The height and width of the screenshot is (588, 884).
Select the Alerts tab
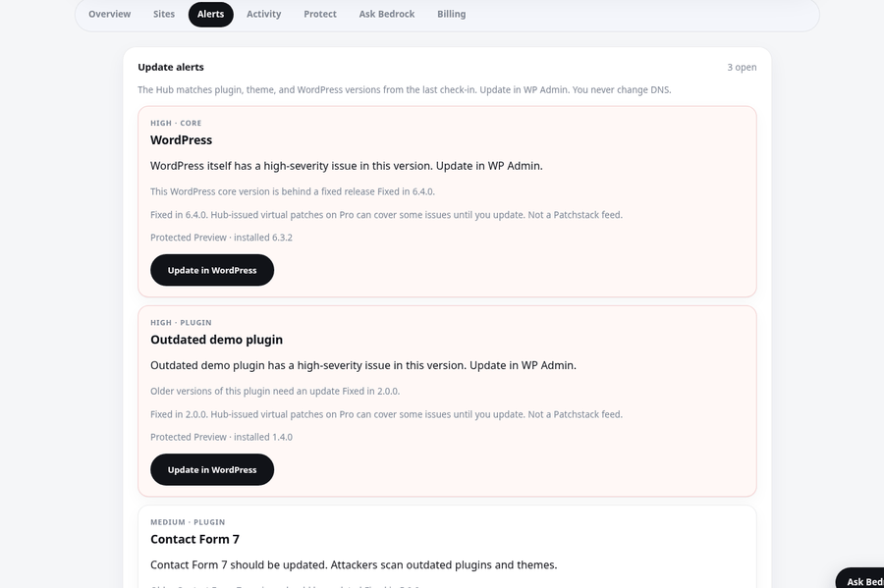[x=211, y=14]
